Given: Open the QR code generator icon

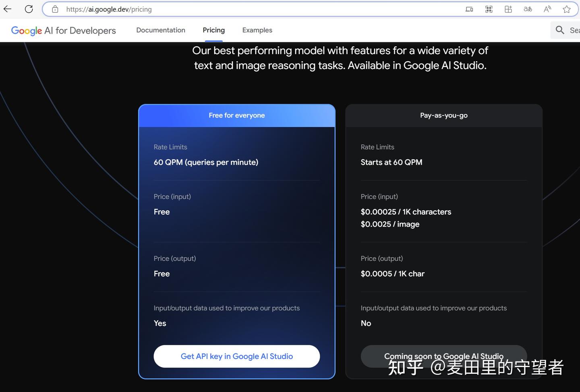Looking at the screenshot, I should point(489,9).
